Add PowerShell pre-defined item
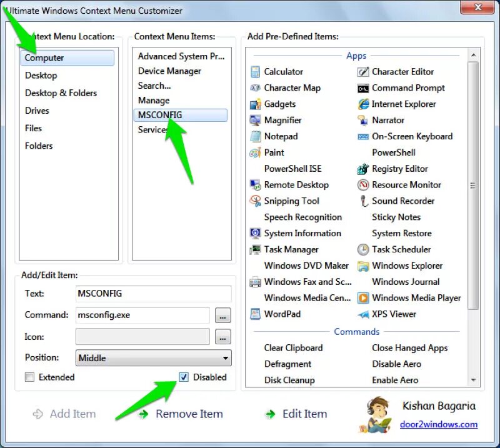The height and width of the screenshot is (448, 500). tap(394, 152)
